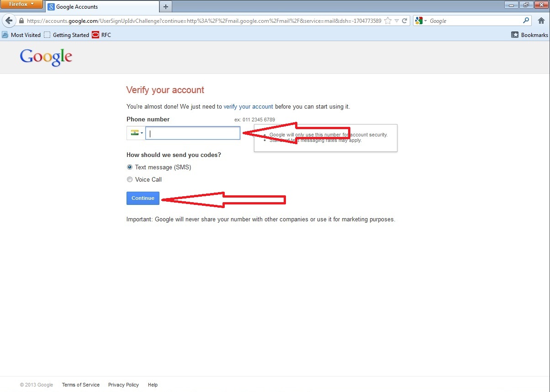Open the Getting Started bookmark

pyautogui.click(x=66, y=35)
